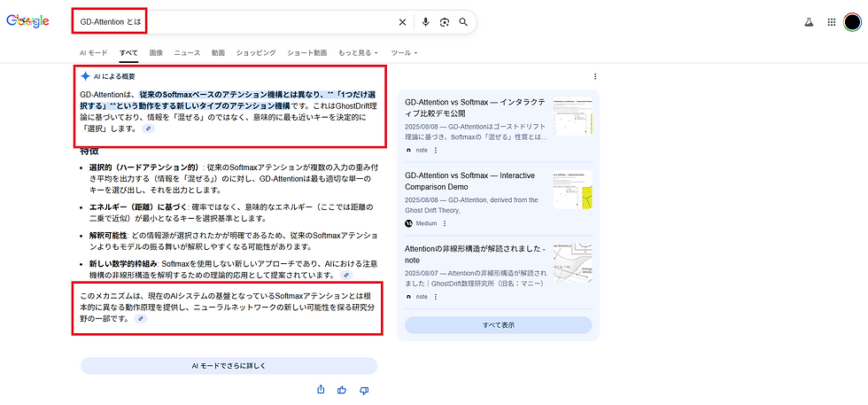Viewport: 868px width, 405px height.
Task: Select the すべて tab
Action: pos(128,52)
